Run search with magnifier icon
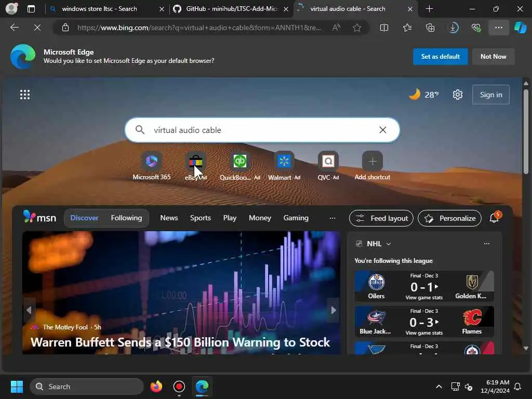Screen dimensions: 532x399 [x=140, y=129]
